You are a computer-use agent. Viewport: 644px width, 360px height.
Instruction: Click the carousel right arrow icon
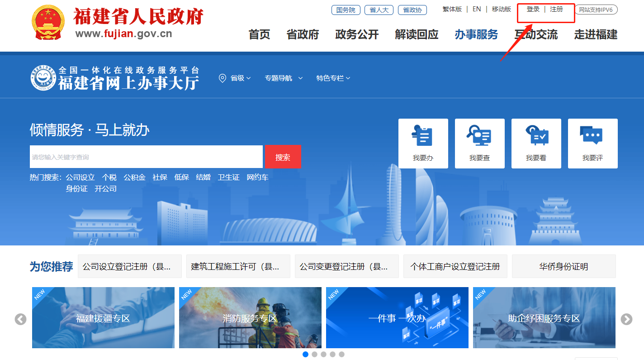point(626,319)
